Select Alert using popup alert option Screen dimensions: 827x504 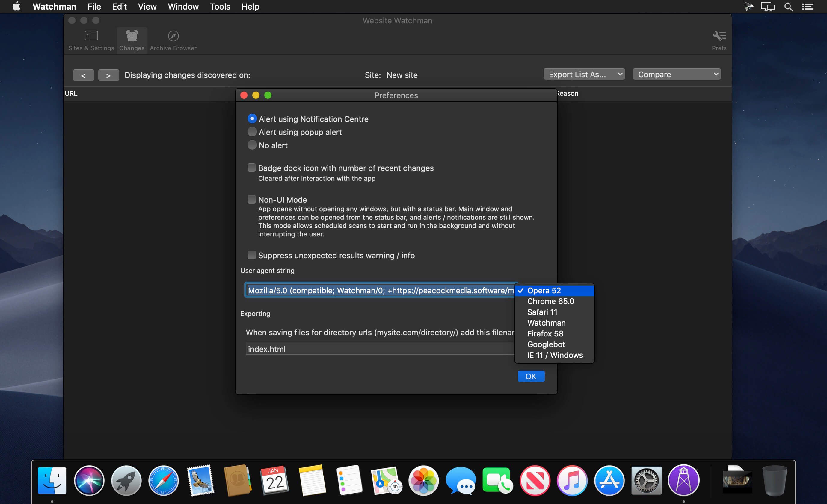tap(252, 132)
